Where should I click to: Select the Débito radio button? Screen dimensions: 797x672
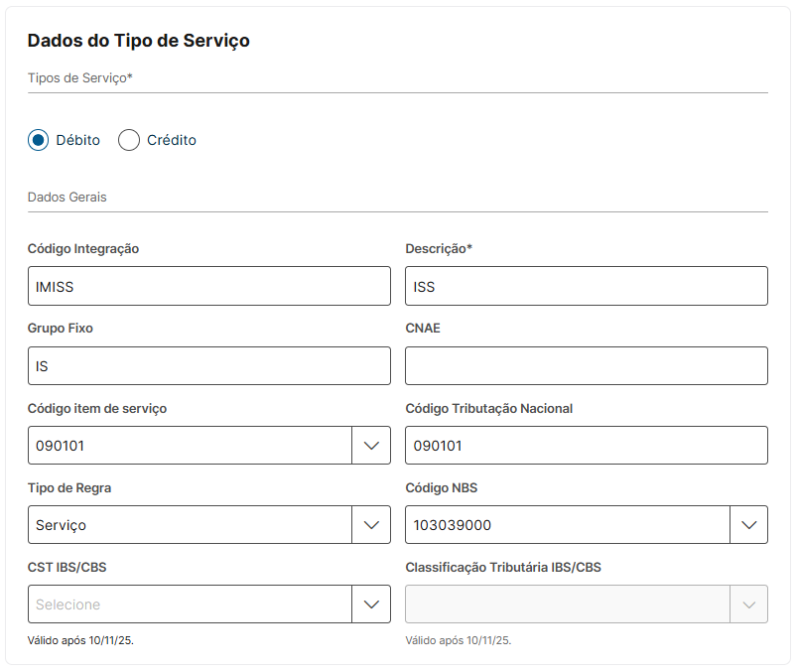pyautogui.click(x=39, y=140)
